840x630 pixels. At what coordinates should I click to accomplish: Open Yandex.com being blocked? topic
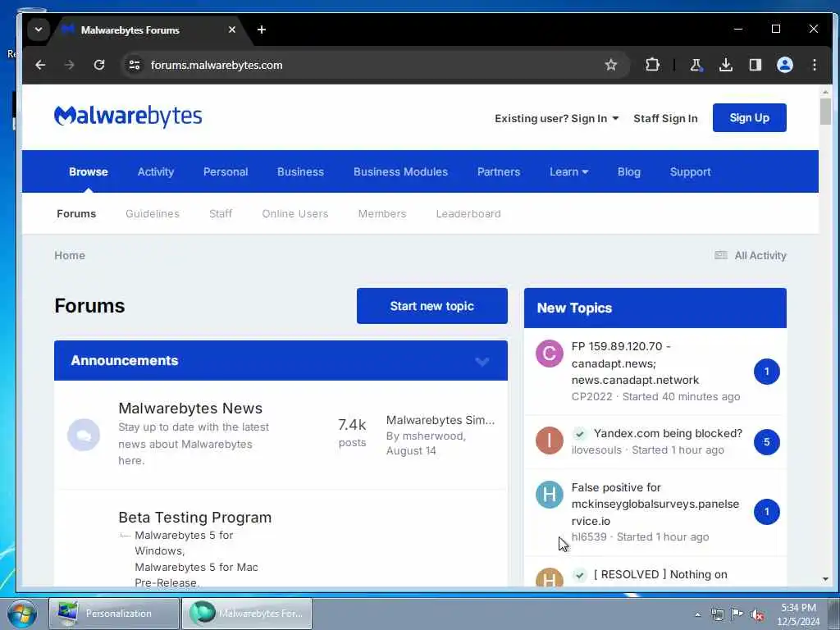[x=668, y=433]
